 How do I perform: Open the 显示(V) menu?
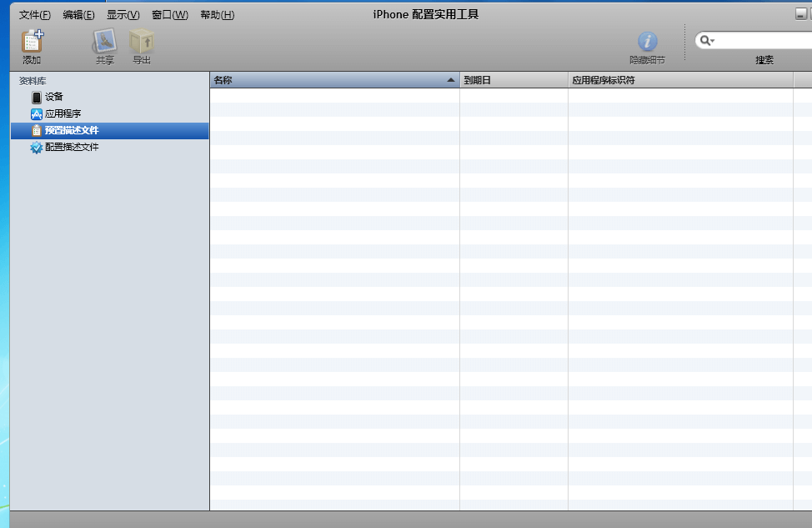click(x=123, y=15)
